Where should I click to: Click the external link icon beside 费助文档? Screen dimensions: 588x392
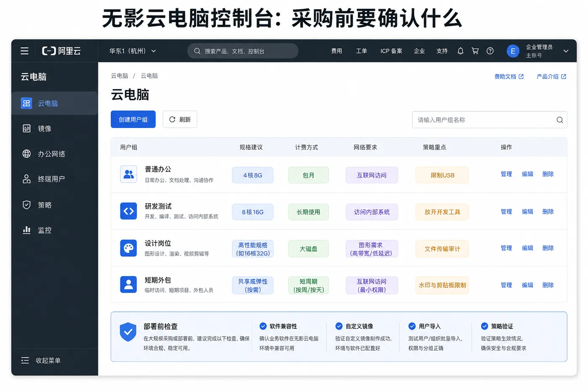[521, 76]
